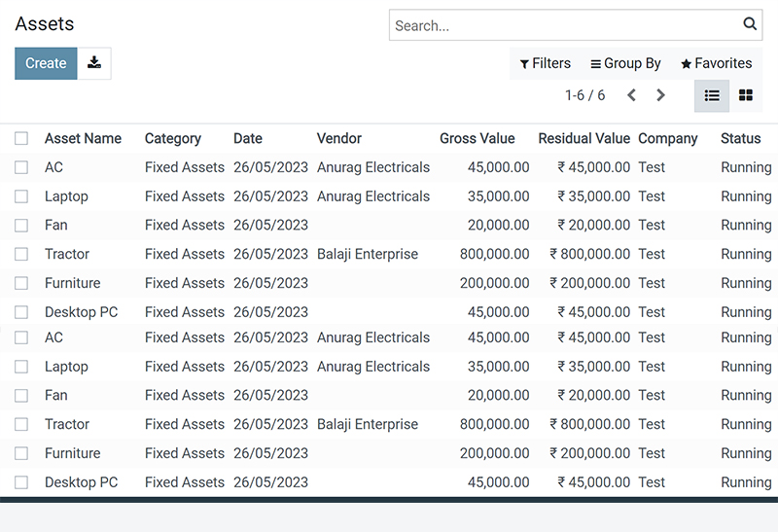Switch to list view
Screen dimensions: 778x532
click(x=712, y=95)
